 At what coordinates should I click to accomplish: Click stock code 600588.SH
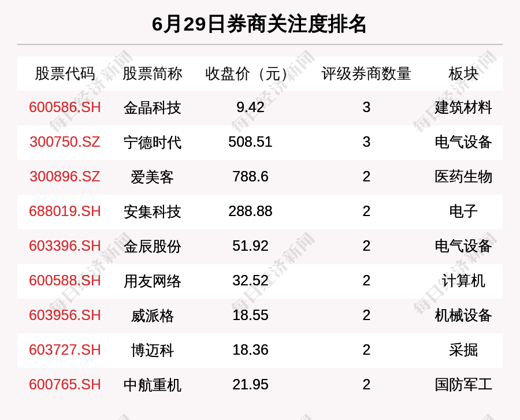[65, 281]
